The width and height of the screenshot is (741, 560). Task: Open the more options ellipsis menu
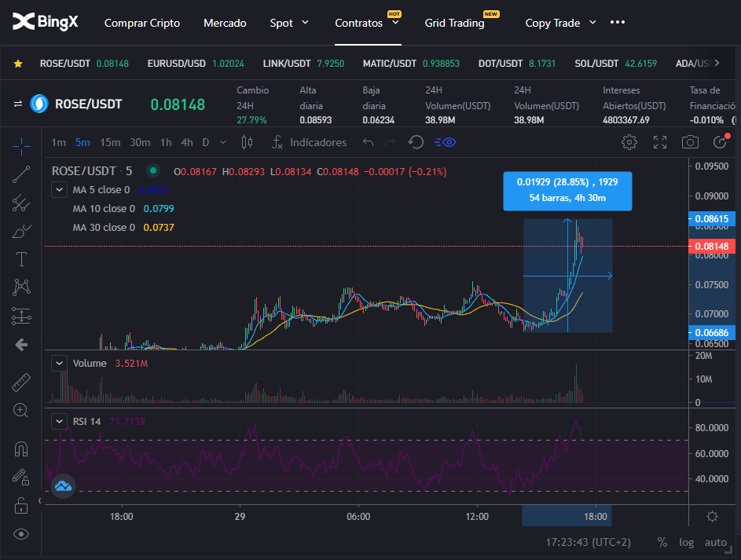pos(617,22)
